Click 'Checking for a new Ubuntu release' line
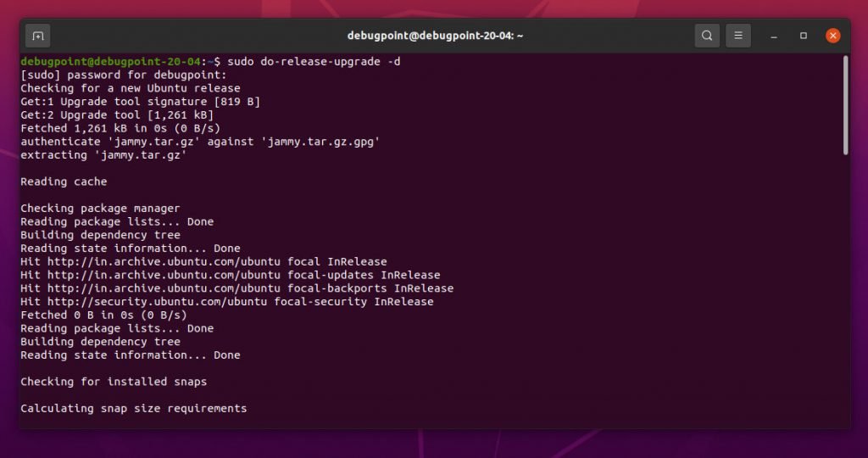This screenshot has width=868, height=458. [x=131, y=88]
